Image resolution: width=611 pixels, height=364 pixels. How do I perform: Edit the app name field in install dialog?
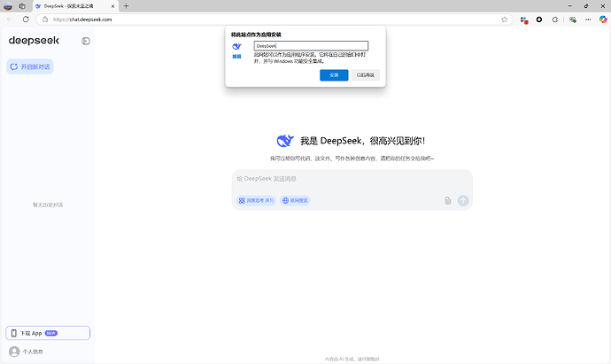coord(311,45)
